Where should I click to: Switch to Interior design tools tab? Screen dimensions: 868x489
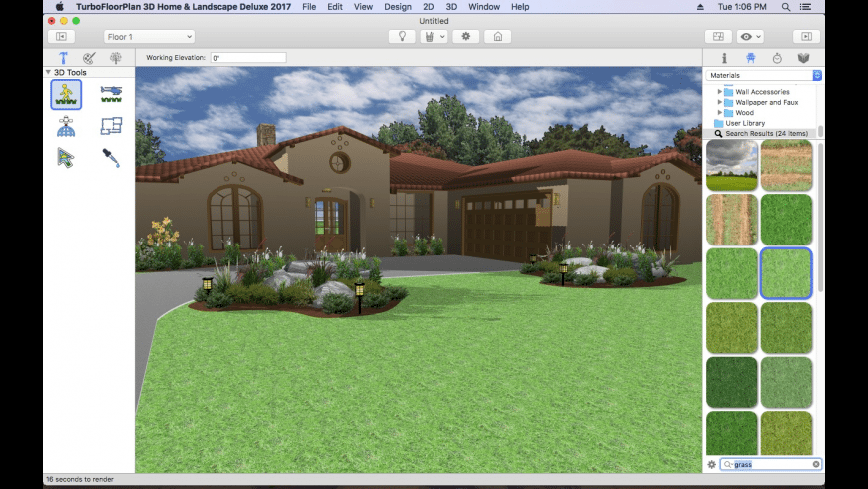pos(89,58)
